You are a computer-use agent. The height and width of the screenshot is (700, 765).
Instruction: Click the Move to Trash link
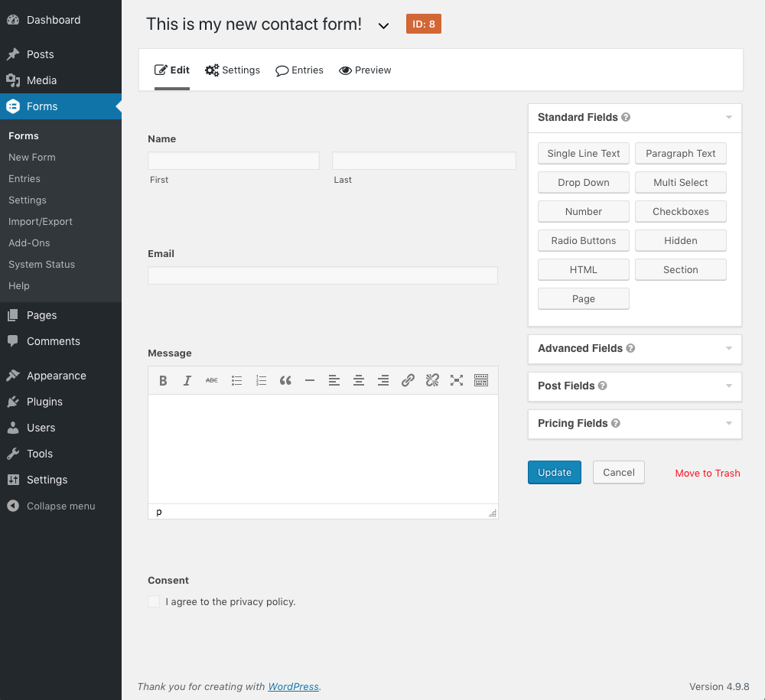coord(707,473)
